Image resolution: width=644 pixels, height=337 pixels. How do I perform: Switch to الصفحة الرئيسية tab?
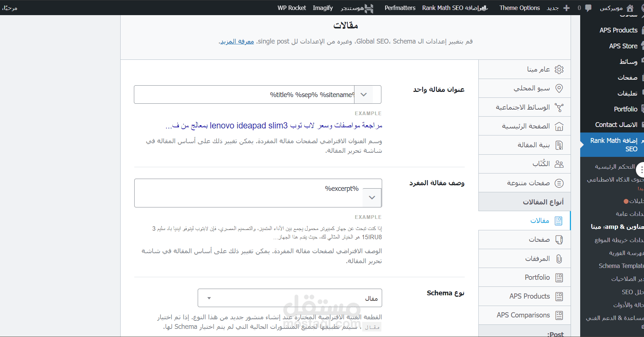pos(524,126)
